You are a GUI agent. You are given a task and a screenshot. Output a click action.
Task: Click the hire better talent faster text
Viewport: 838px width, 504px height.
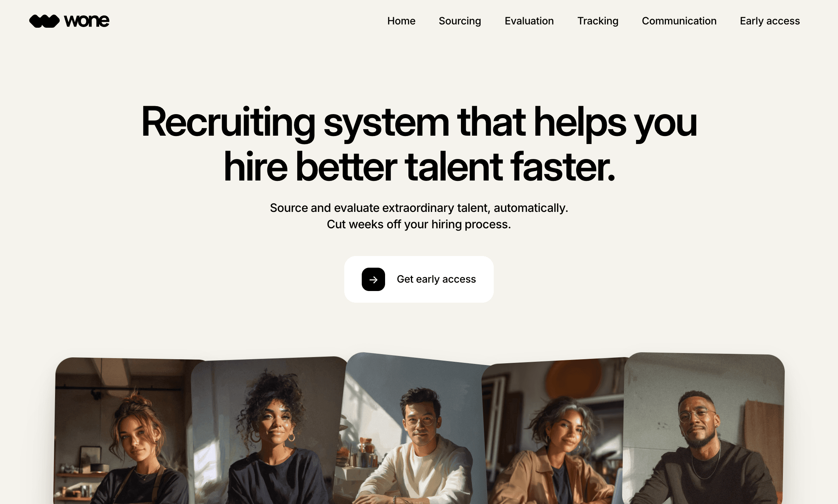pos(419,167)
